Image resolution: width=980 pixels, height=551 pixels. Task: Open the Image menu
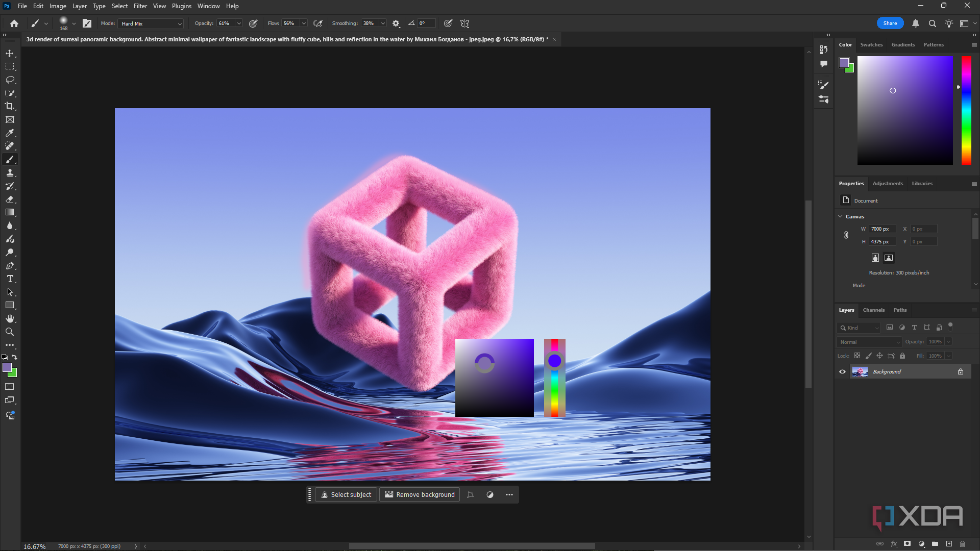click(x=58, y=6)
